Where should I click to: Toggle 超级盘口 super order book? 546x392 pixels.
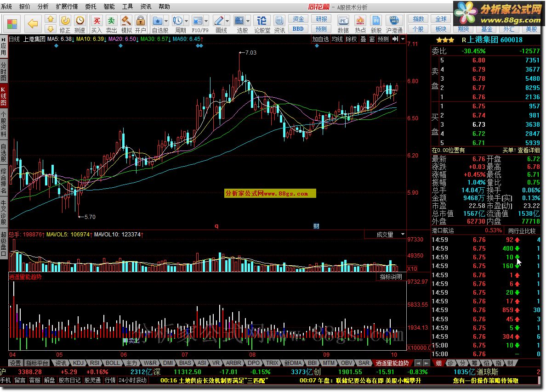4,243
